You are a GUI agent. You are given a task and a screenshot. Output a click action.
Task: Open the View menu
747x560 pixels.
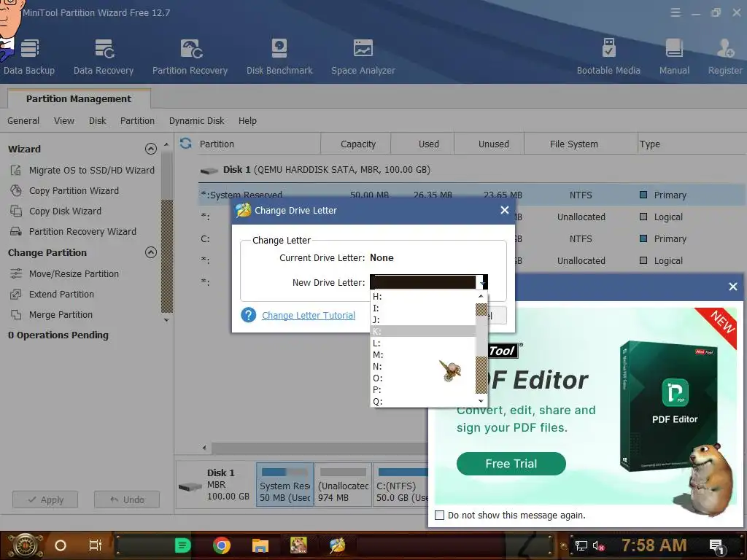64,121
